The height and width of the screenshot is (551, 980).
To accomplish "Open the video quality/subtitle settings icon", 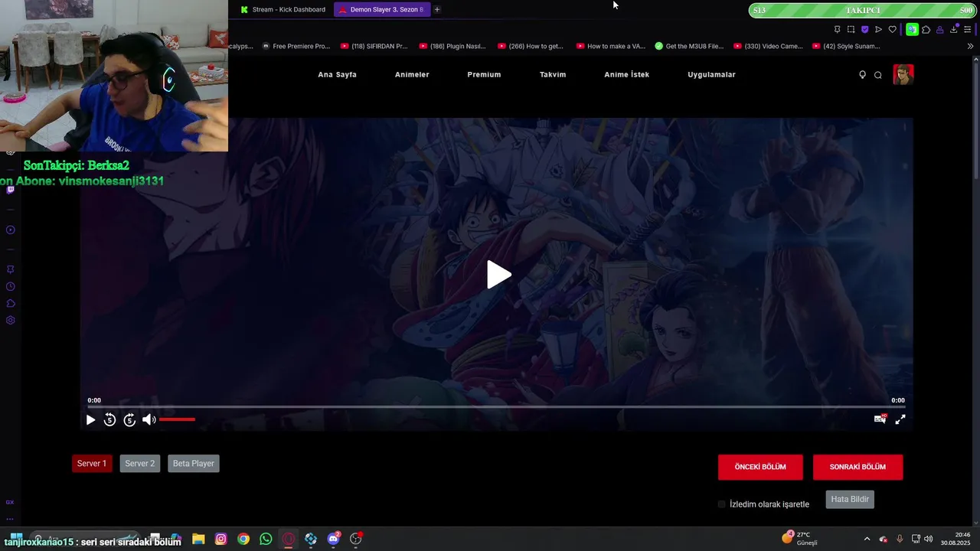I will 880,419.
